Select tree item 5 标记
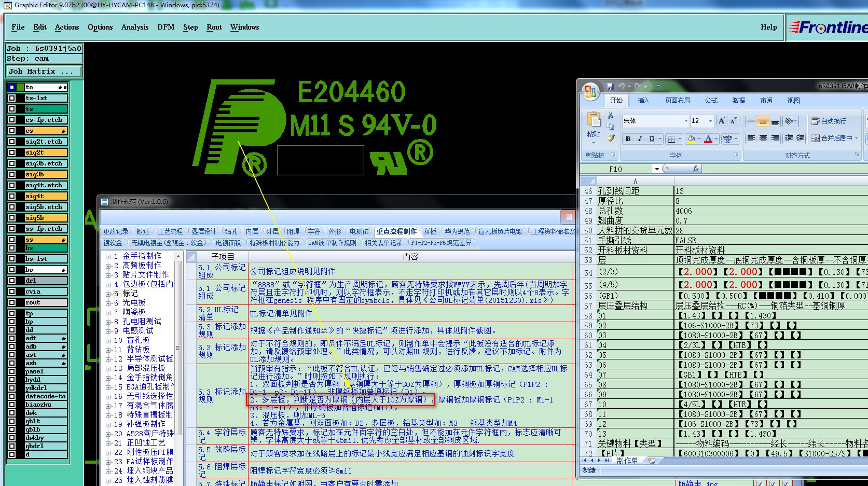The height and width of the screenshot is (486, 868). [x=126, y=294]
